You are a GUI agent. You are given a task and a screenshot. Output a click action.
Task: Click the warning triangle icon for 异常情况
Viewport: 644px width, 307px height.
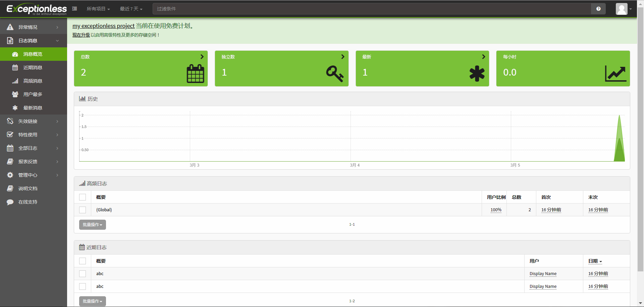10,27
